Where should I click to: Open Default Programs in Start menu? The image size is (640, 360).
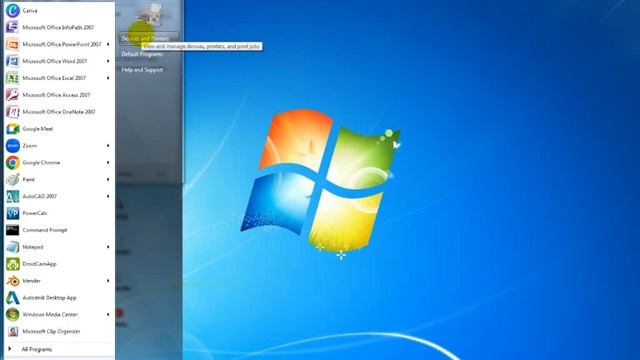click(142, 54)
